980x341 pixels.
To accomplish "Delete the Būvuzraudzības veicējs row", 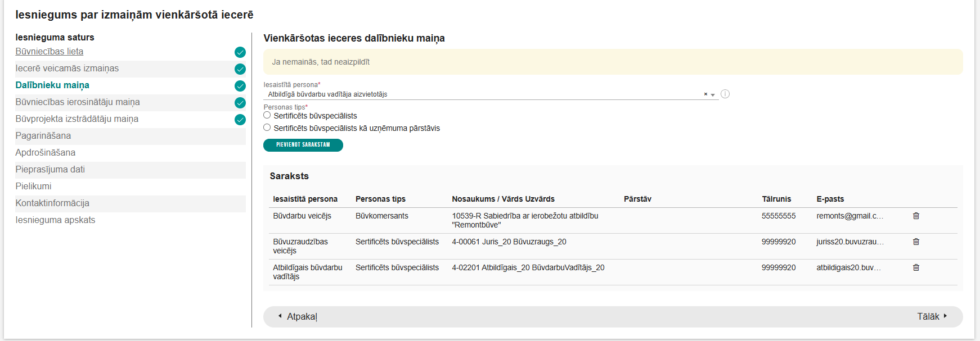I will point(916,242).
